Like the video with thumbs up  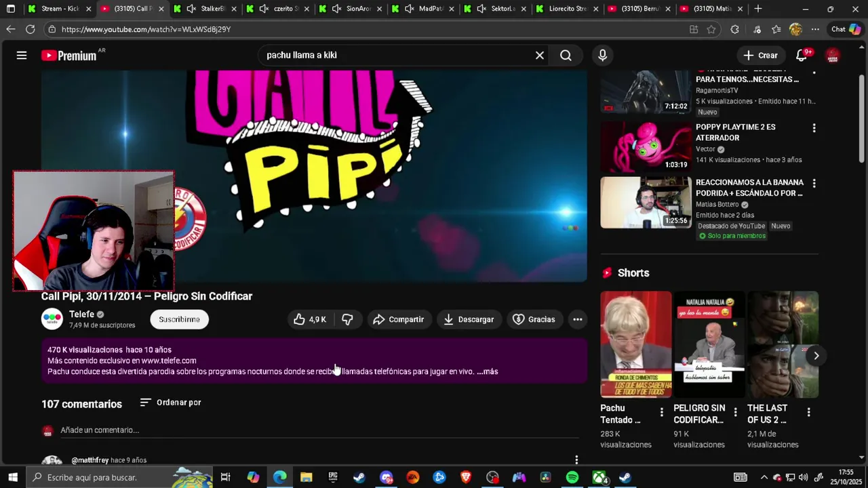click(310, 319)
